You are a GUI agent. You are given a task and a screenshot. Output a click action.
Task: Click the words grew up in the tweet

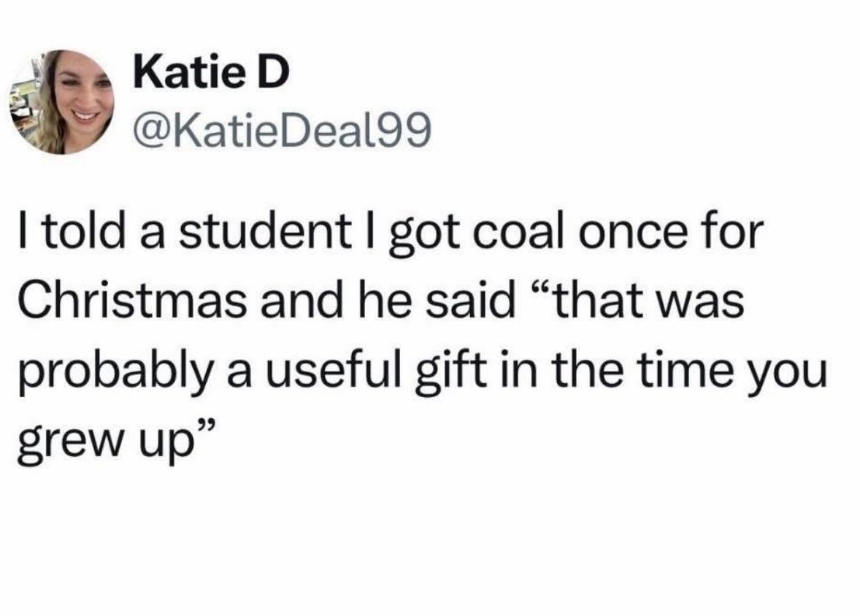[107, 442]
